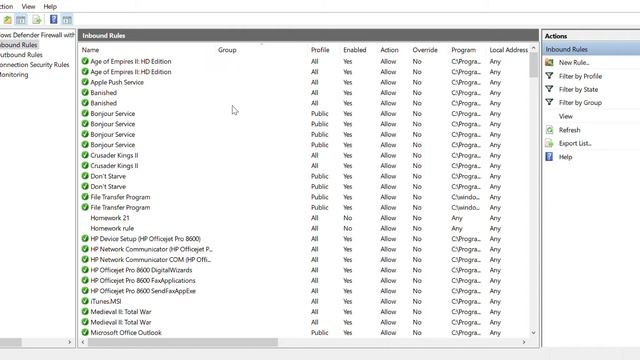Click the rules list scroll-down arrow

pyautogui.click(x=533, y=333)
